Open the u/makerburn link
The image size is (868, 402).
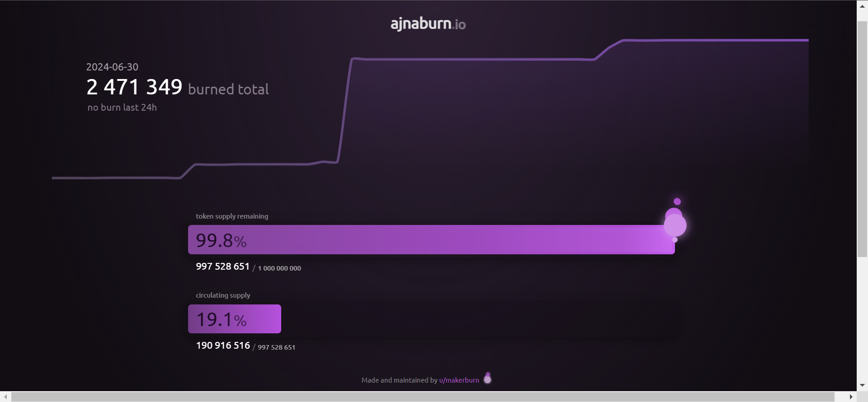459,380
